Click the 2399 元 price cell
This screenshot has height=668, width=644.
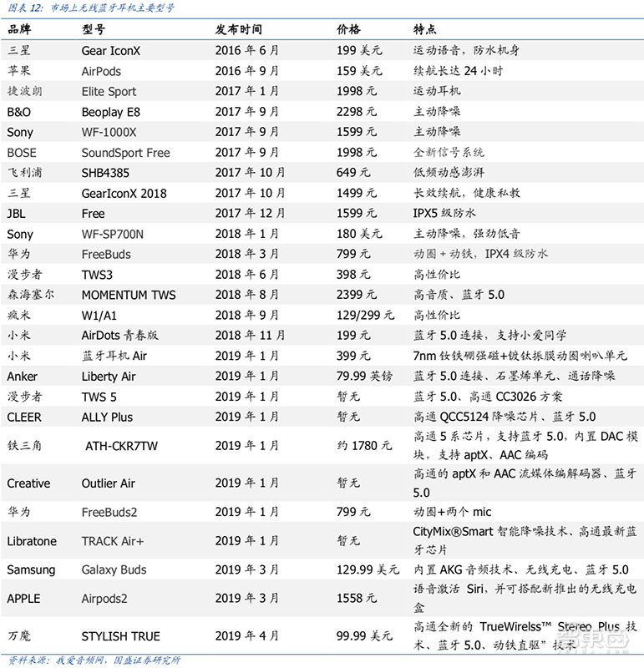pyautogui.click(x=357, y=295)
